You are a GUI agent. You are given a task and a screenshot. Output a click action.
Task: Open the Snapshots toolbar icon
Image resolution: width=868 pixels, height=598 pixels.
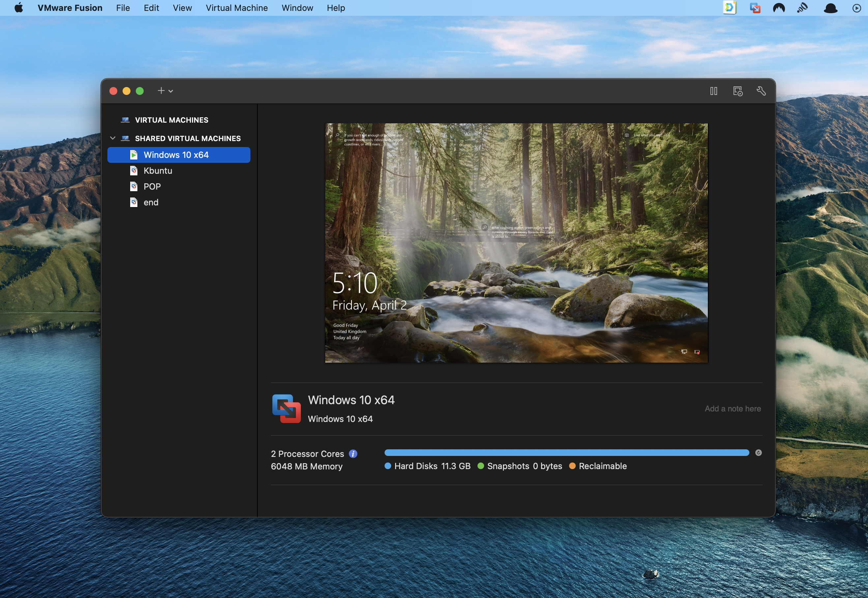[737, 91]
